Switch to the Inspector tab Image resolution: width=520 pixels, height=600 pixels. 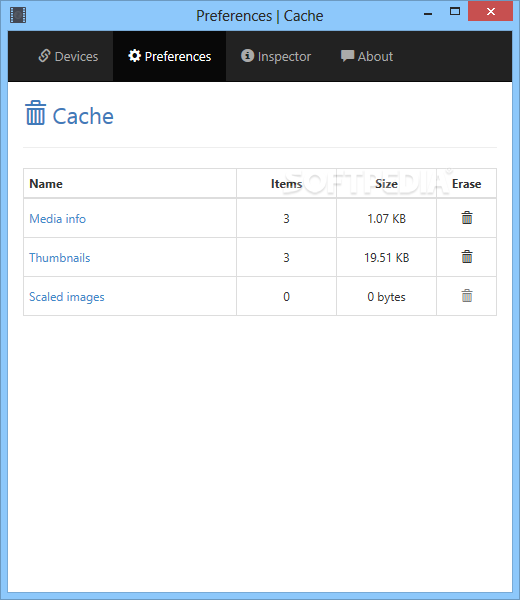[276, 56]
